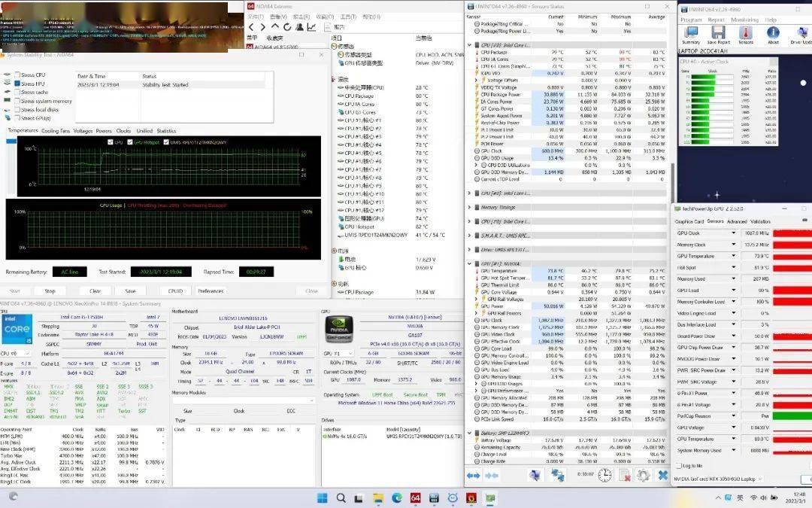
Task: Click the clock reset-timer icon in Sensors Status
Action: point(604,475)
